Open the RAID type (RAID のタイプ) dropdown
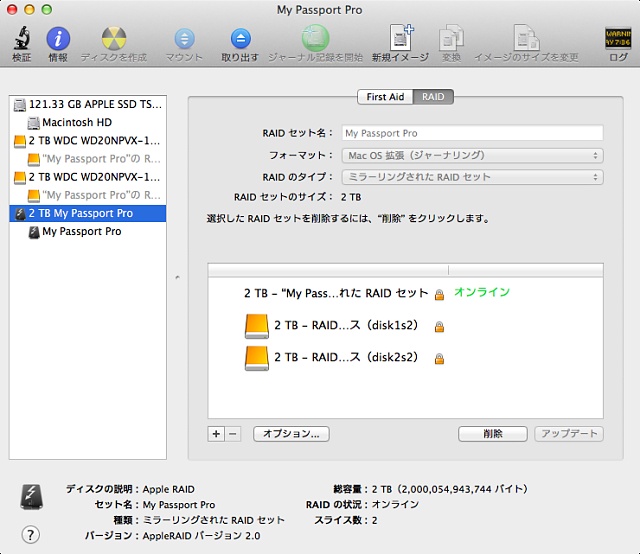The image size is (640, 554). click(472, 177)
